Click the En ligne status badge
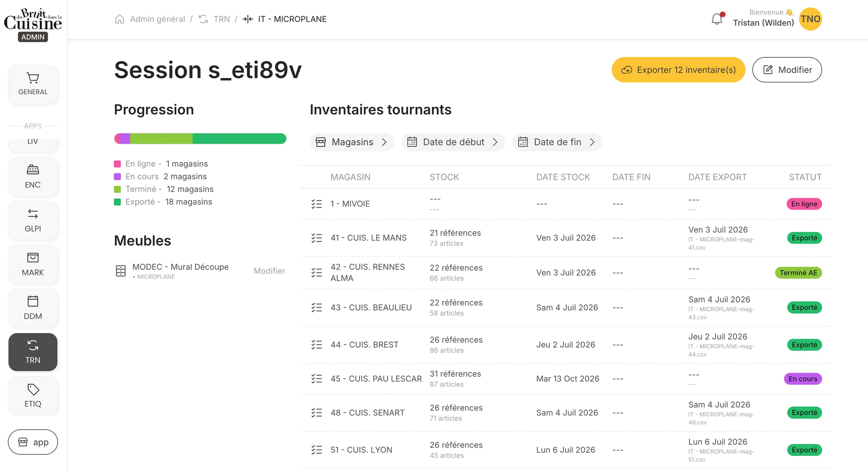The image size is (868, 472). pyautogui.click(x=804, y=204)
